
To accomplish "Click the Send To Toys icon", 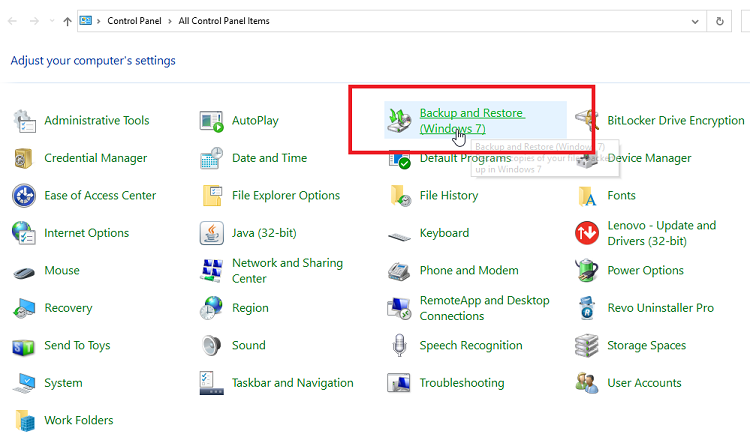I will (x=23, y=347).
